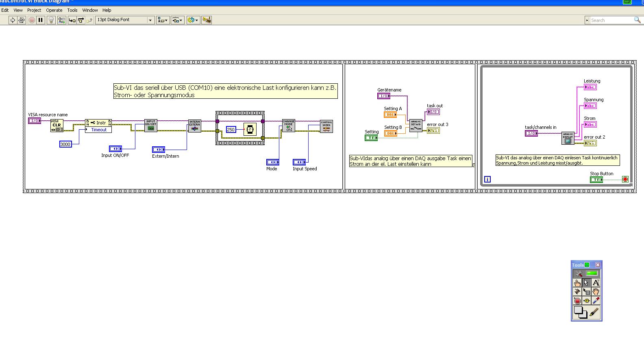Select the CHANGE MODE sub-VI icon

(289, 126)
